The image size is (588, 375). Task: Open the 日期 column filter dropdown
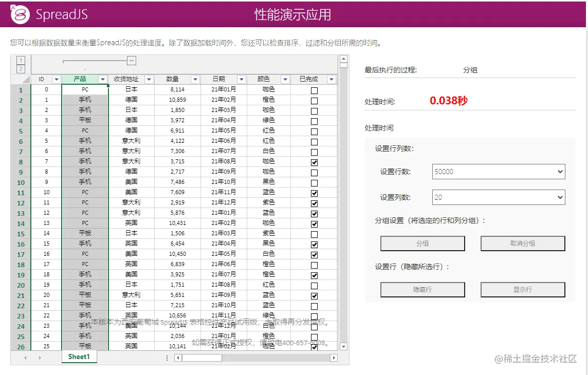pyautogui.click(x=242, y=79)
